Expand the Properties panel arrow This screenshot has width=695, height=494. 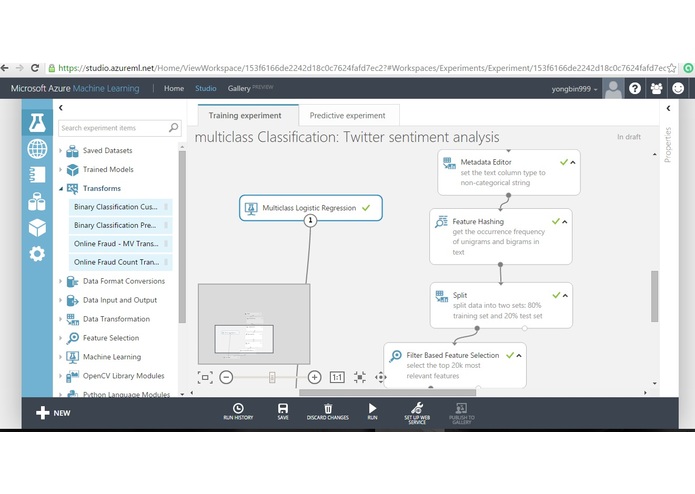click(x=668, y=108)
